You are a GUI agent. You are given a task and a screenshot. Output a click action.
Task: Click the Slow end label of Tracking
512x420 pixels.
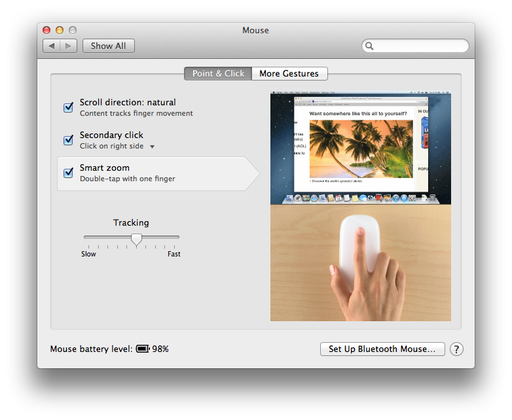88,254
